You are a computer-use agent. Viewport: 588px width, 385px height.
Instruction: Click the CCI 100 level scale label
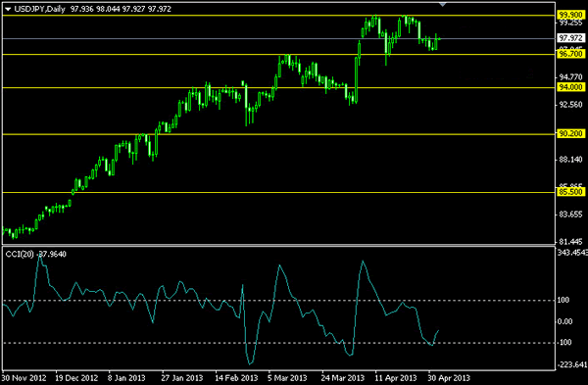point(563,300)
